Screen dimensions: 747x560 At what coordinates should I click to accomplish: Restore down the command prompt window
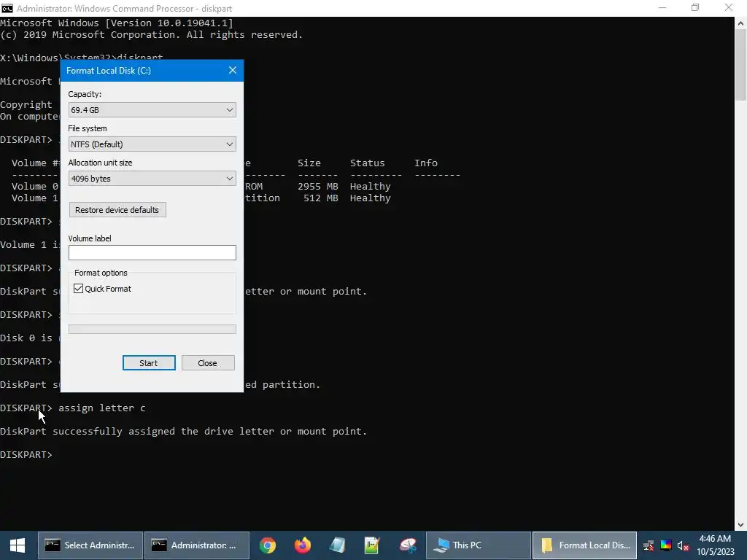(695, 8)
